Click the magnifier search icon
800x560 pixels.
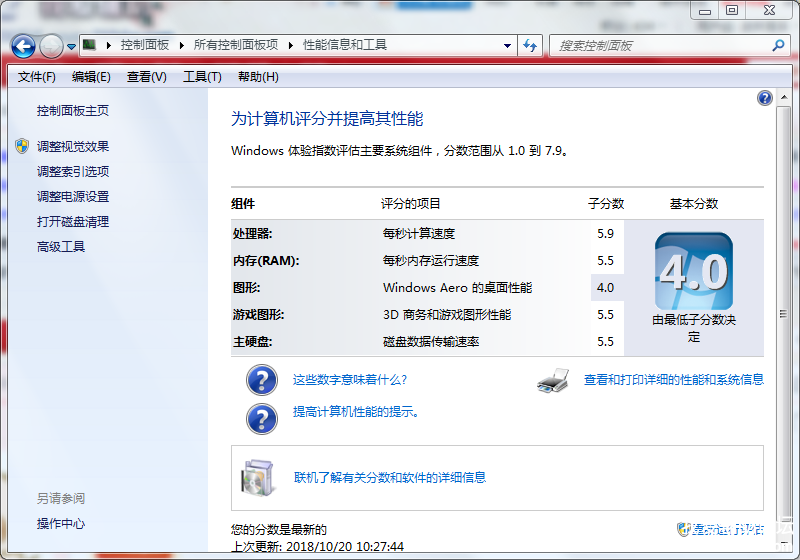[x=778, y=45]
